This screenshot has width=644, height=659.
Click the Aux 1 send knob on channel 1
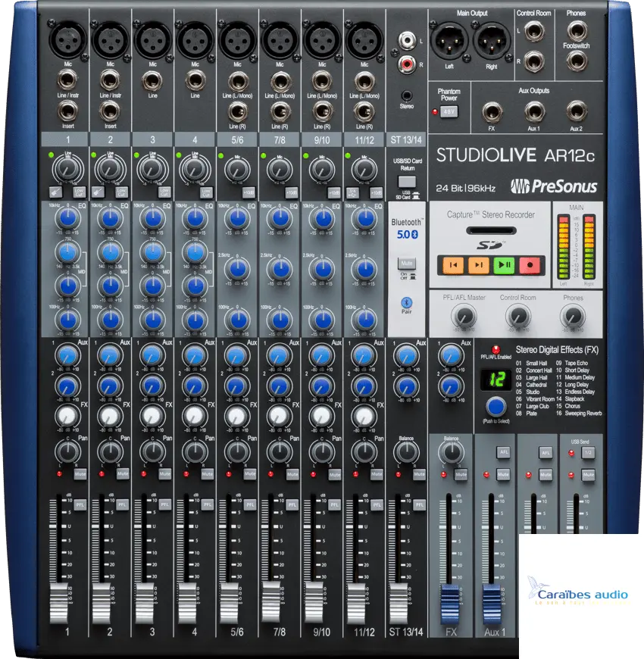(x=67, y=355)
